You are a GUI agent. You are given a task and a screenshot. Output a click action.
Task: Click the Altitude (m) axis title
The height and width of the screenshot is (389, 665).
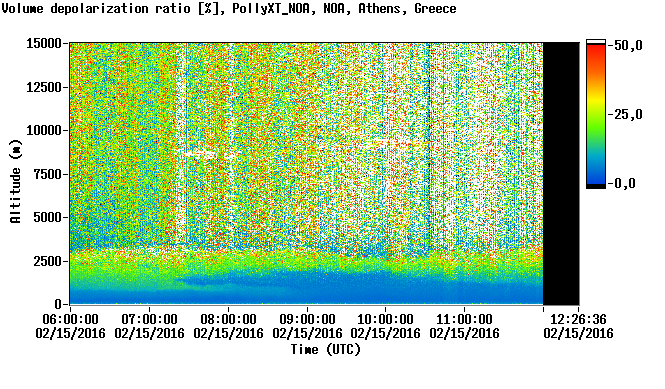(x=15, y=181)
